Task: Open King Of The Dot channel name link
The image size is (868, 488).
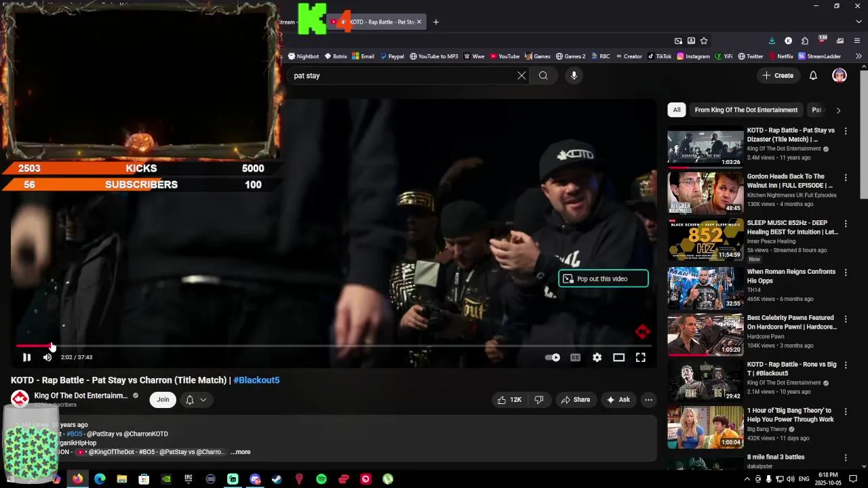Action: (x=81, y=396)
